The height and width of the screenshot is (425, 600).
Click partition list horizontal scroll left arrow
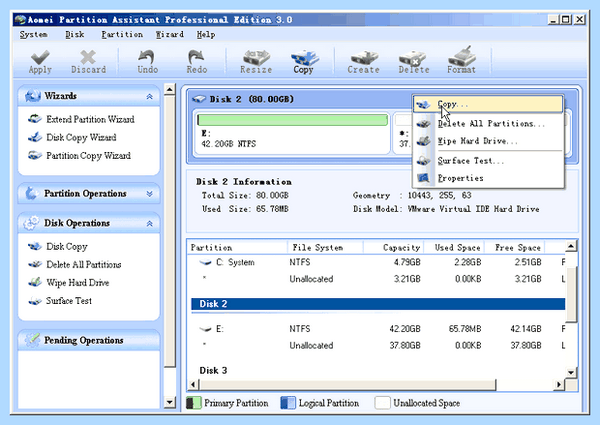(193, 384)
